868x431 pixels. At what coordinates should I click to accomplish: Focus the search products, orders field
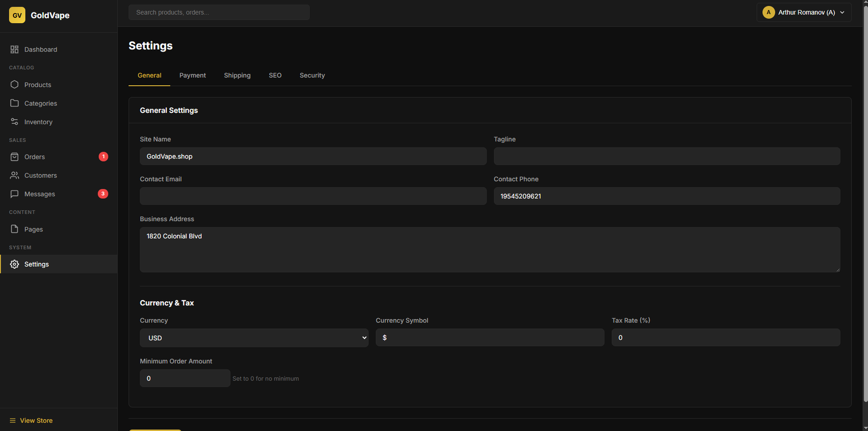pyautogui.click(x=219, y=12)
